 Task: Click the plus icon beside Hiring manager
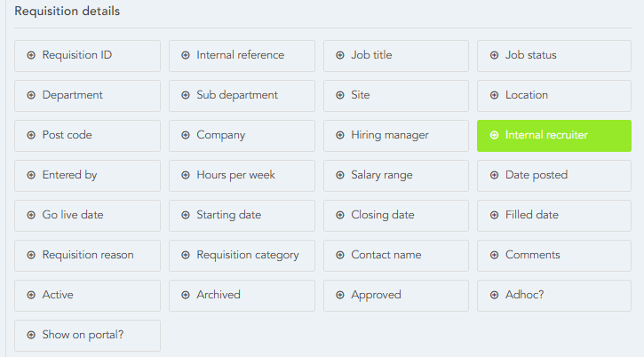tap(340, 135)
